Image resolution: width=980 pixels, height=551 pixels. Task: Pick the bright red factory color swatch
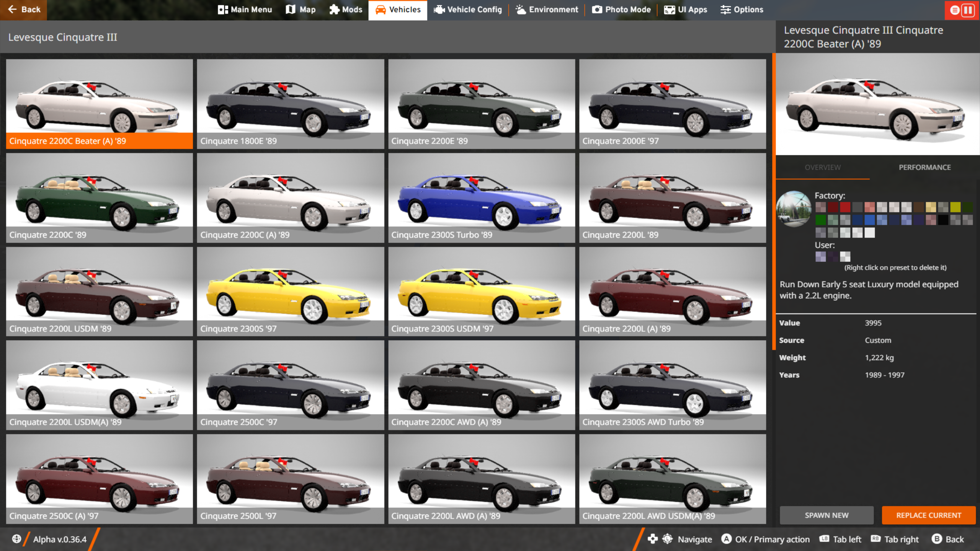tap(845, 207)
